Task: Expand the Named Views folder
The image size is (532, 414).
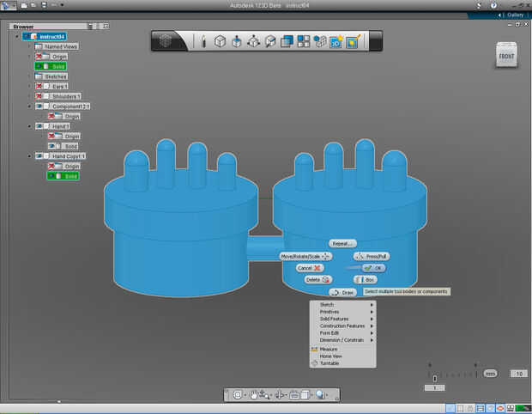Action: (x=29, y=46)
